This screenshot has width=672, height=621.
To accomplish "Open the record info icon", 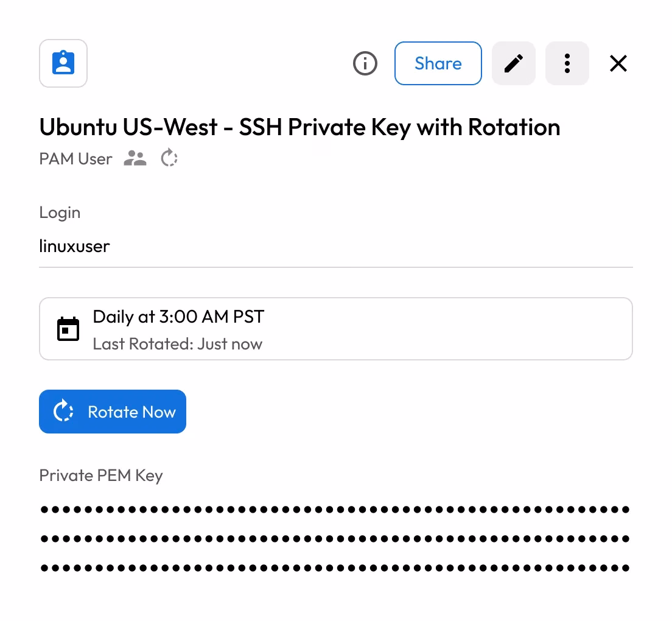I will pyautogui.click(x=365, y=63).
